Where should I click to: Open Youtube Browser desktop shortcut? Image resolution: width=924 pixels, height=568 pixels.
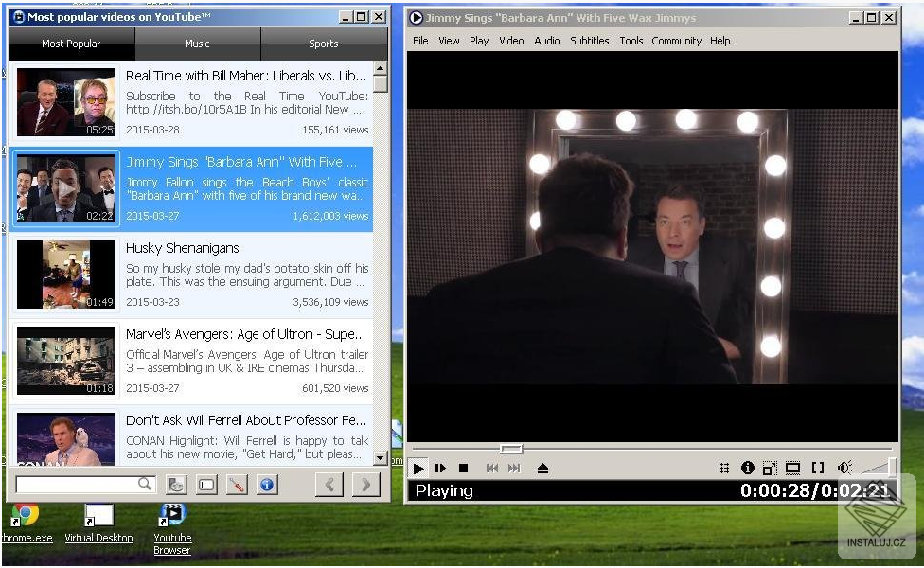pos(172,529)
